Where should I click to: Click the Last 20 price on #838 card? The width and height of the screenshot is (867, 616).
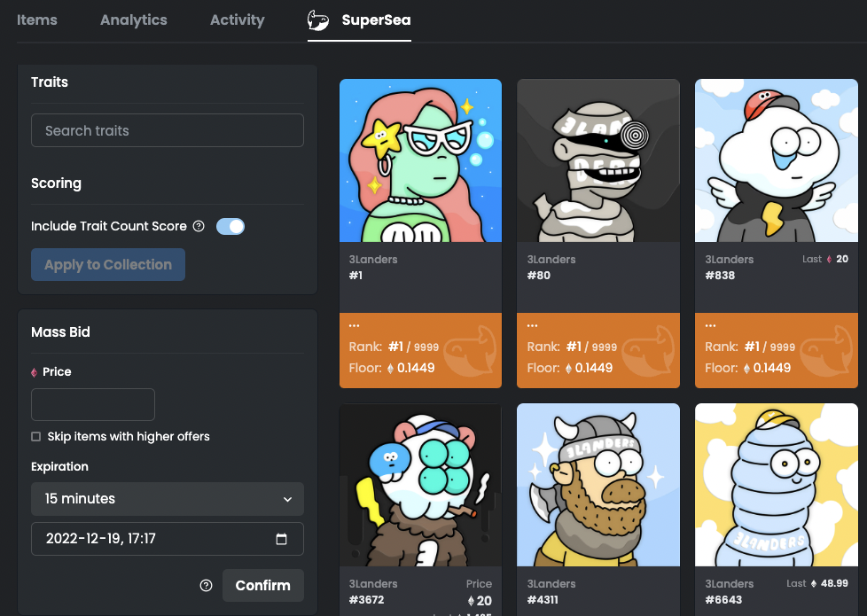tap(825, 260)
